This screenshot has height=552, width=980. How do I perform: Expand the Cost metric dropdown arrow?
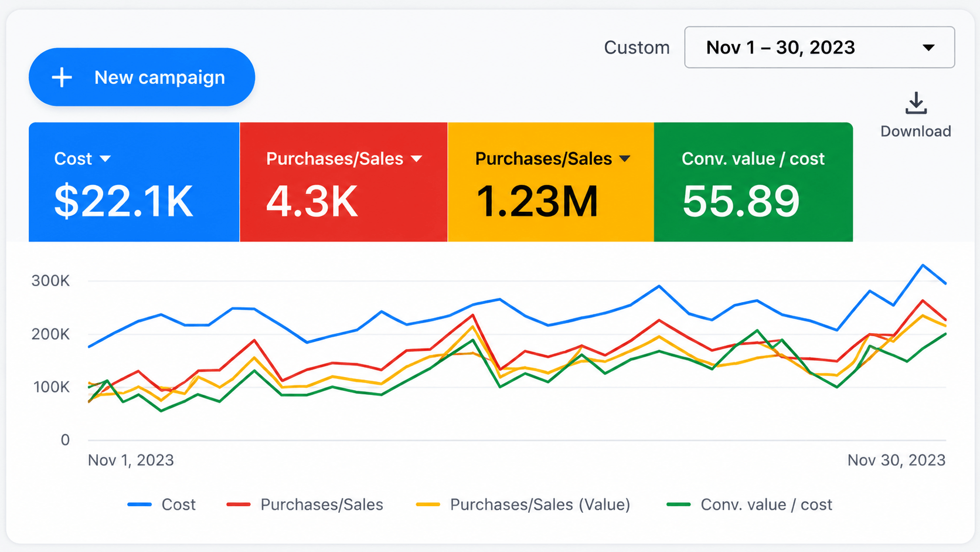(106, 158)
